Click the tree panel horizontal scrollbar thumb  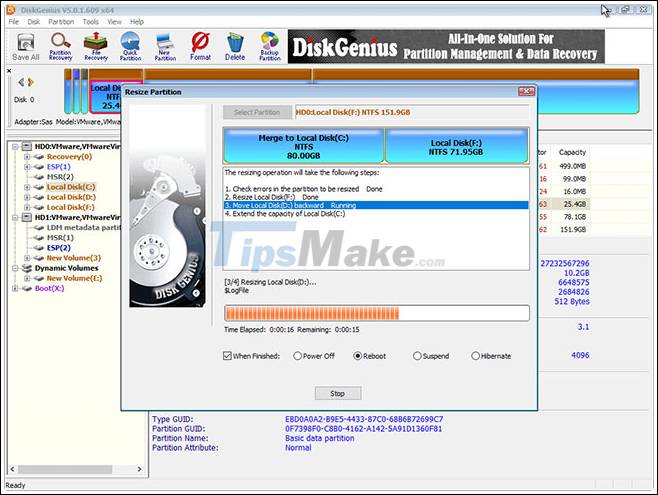point(65,469)
